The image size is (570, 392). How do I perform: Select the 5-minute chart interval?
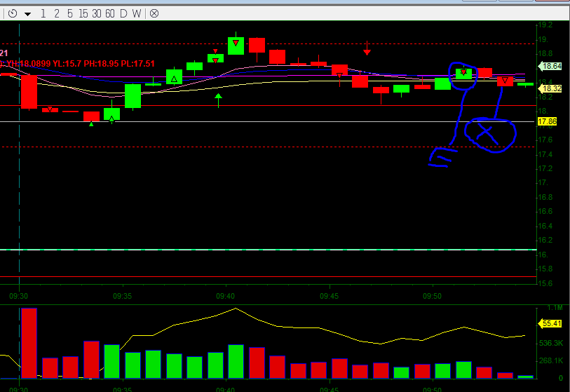(71, 13)
